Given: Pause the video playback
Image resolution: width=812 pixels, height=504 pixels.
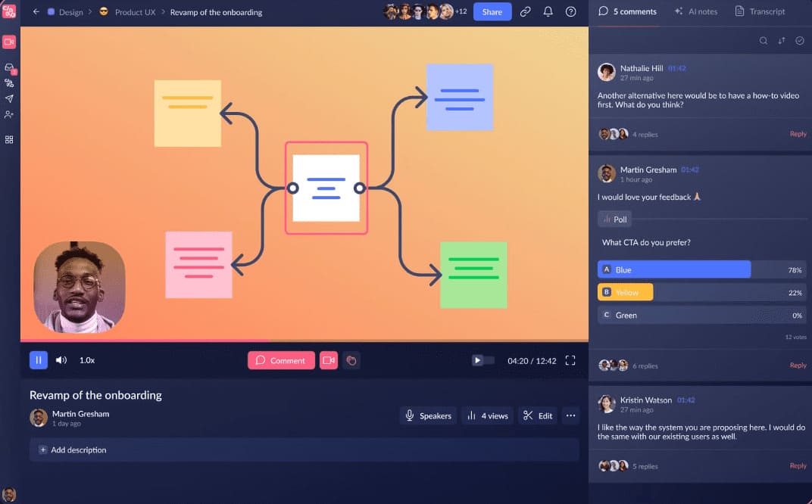Looking at the screenshot, I should (x=39, y=360).
